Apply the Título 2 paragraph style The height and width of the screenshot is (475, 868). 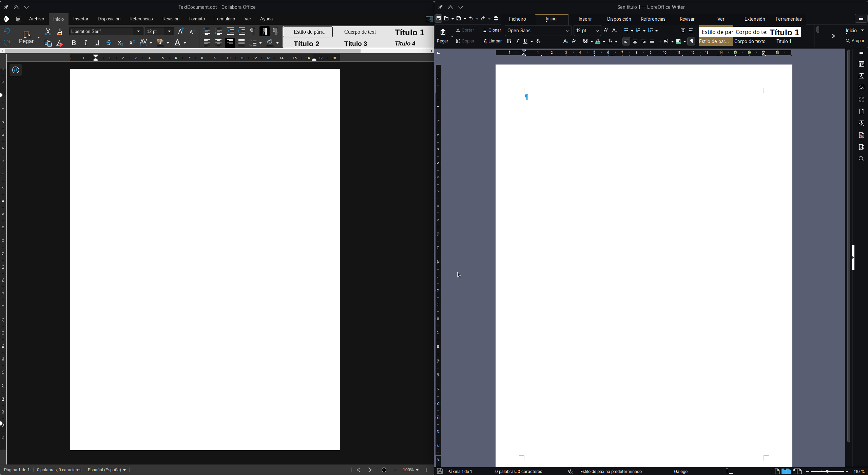tap(306, 43)
